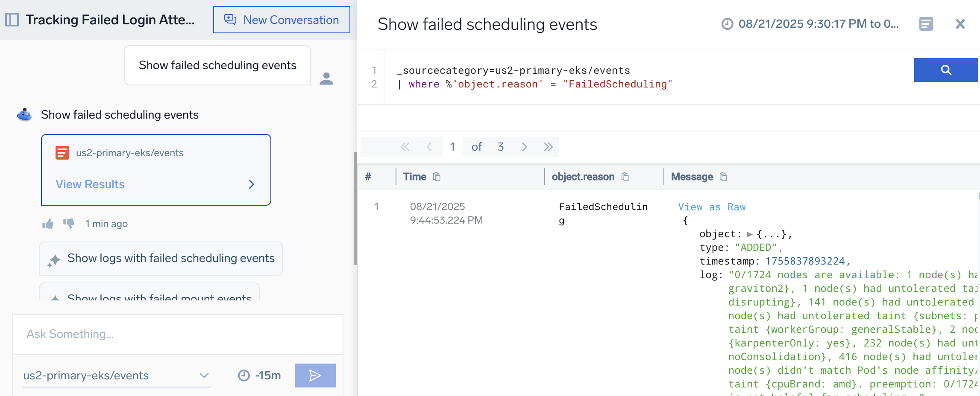Click the user message 'Show failed scheduling events'
The height and width of the screenshot is (396, 980).
point(217,65)
